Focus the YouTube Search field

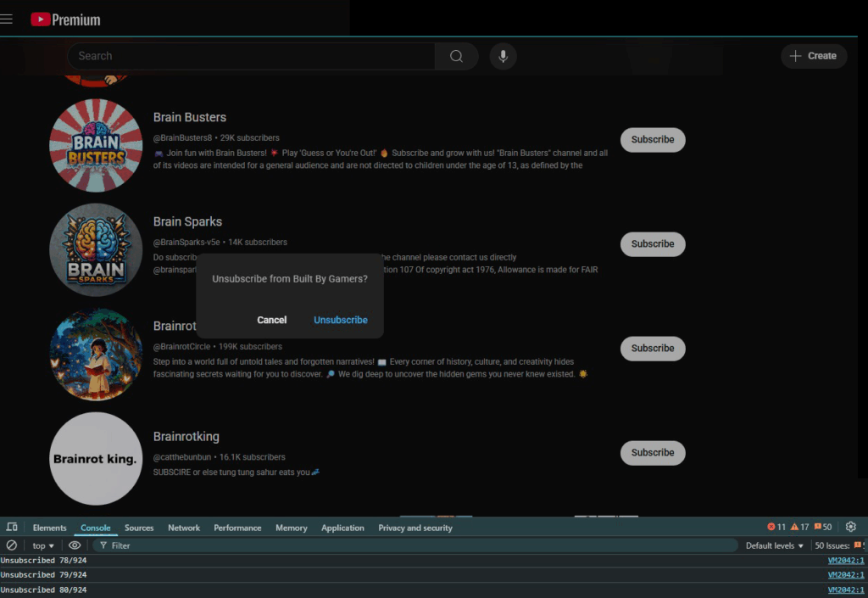pos(251,56)
